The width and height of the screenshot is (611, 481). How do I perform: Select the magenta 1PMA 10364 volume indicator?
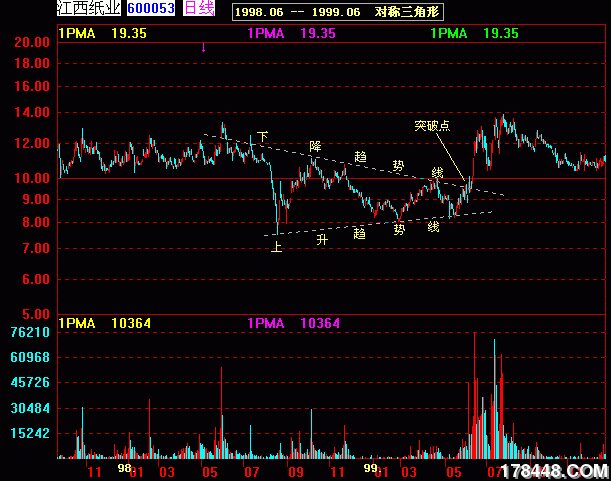(x=294, y=323)
